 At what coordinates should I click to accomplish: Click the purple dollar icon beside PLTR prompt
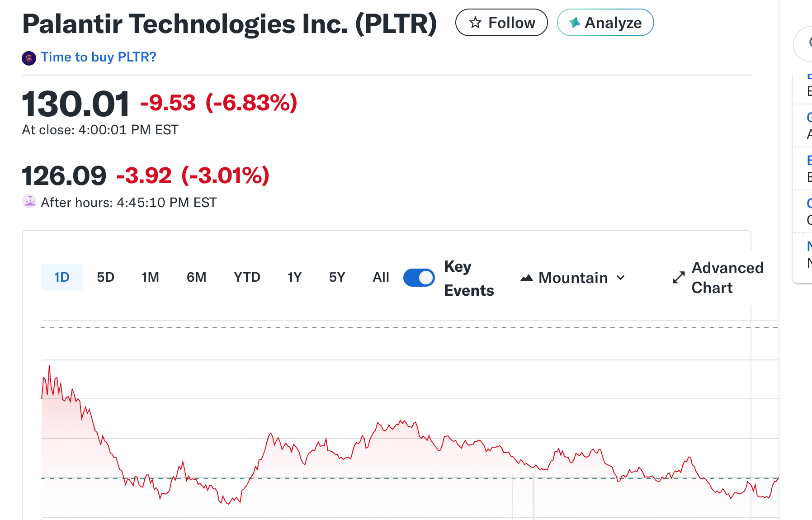point(29,58)
